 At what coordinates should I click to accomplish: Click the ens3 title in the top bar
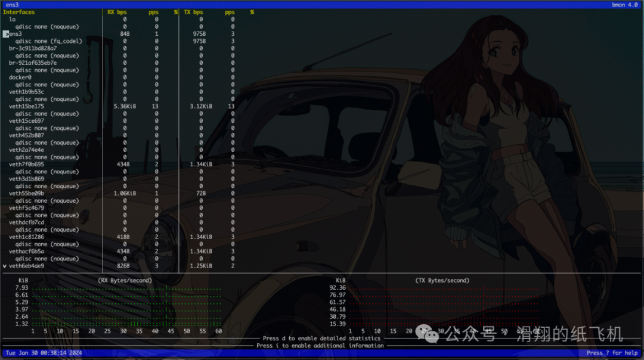click(x=13, y=5)
